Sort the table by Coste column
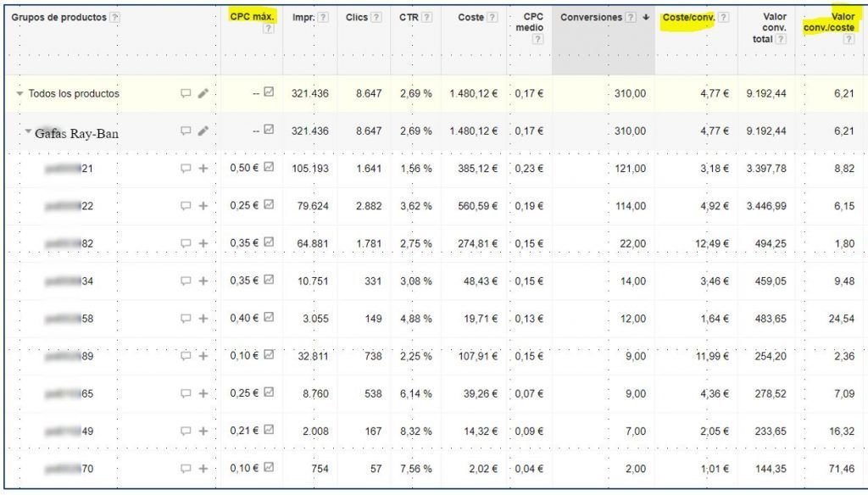 471,17
